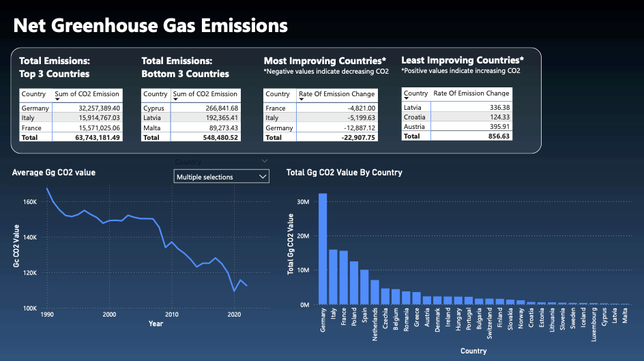Click sort arrow under Sum of CO2 Emission in Top 3 table
The image size is (644, 361).
point(57,100)
